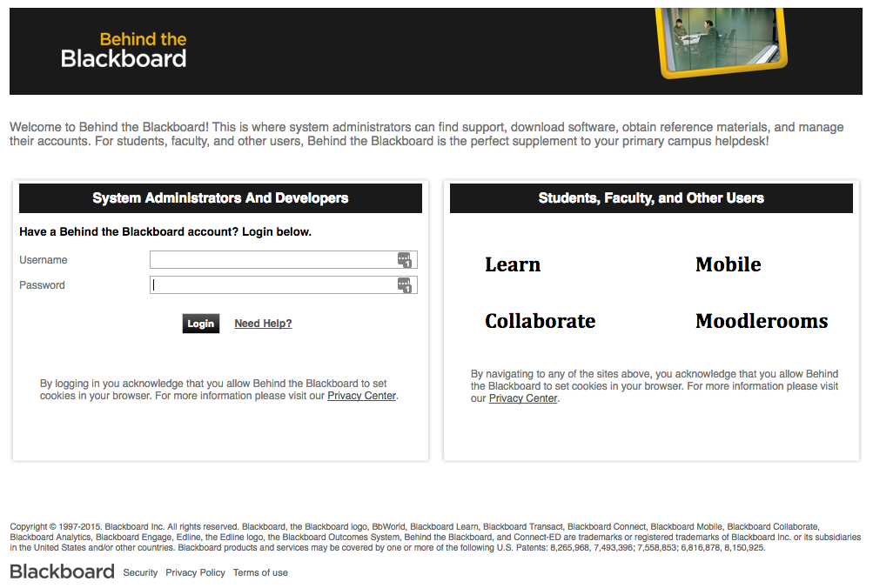
Task: Focus the Username input field
Action: point(284,260)
